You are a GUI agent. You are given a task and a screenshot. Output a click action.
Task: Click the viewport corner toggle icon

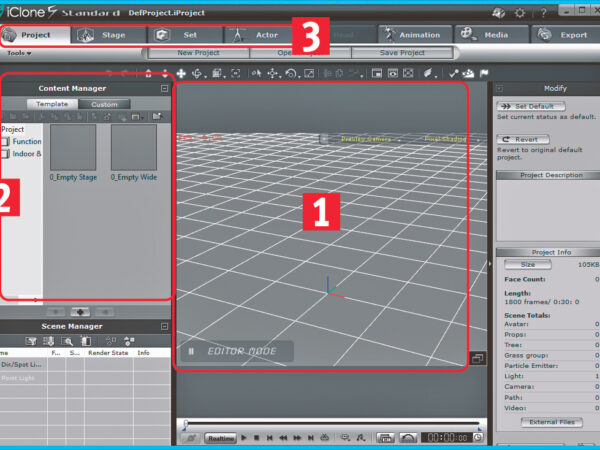(x=478, y=358)
